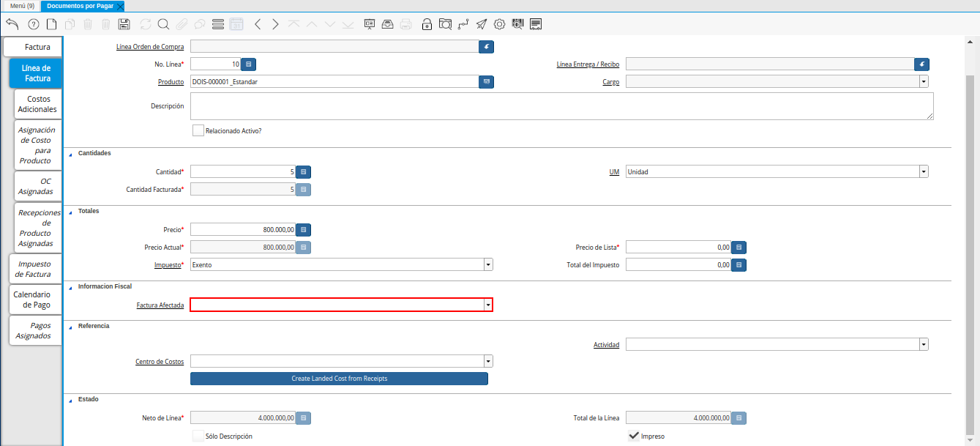The width and height of the screenshot is (980, 446).
Task: Follow the Factura Afectada label link
Action: pos(160,305)
